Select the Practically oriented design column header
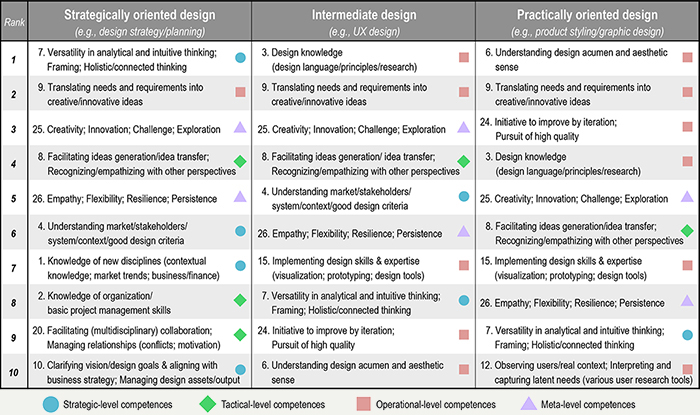The image size is (700, 415). (x=588, y=21)
